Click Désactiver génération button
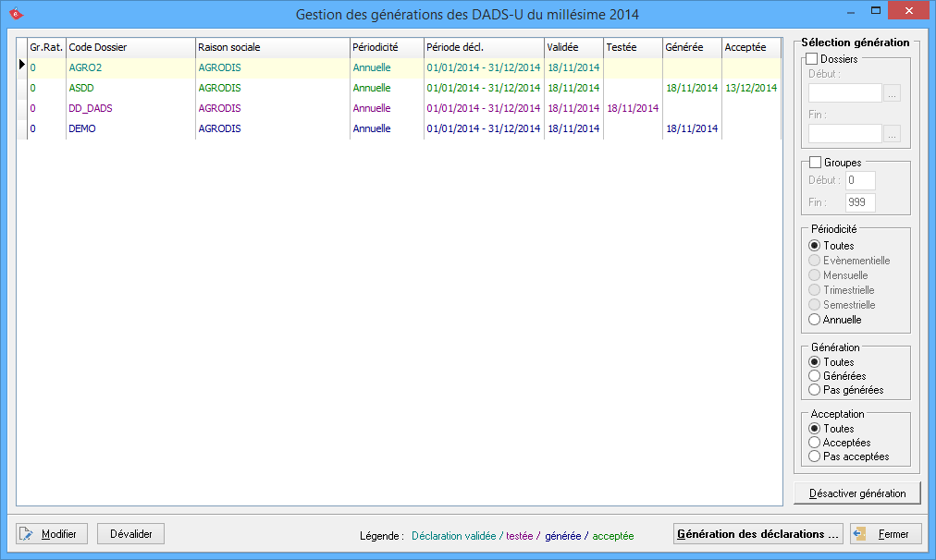The image size is (936, 560). click(856, 493)
